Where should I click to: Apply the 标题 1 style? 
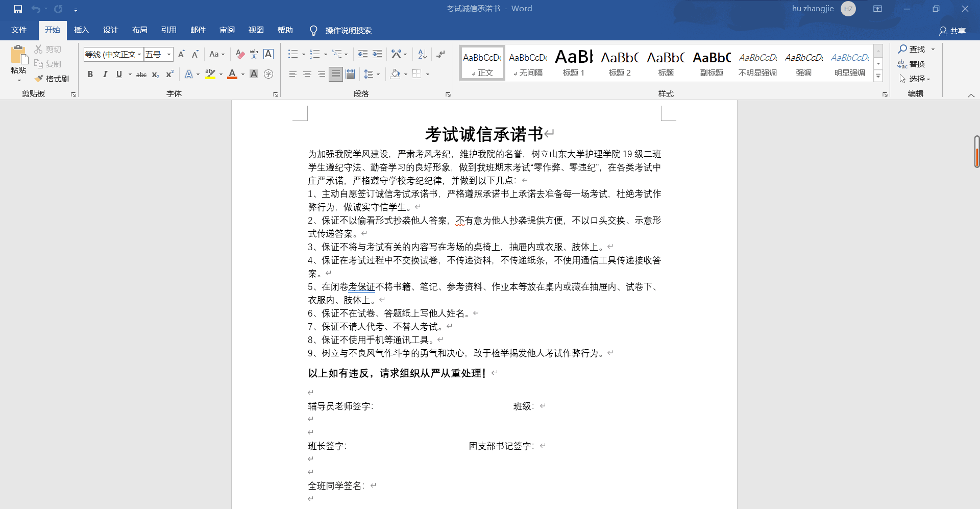[574, 62]
